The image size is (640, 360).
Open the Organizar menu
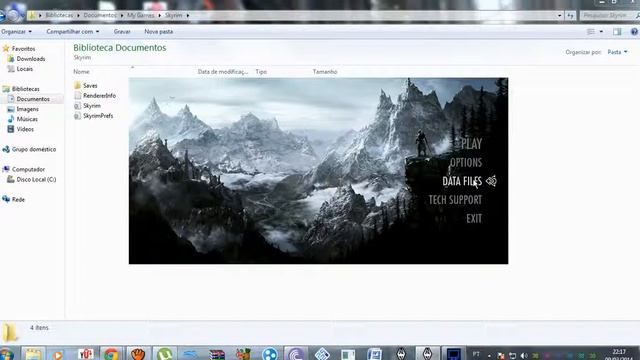coord(16,31)
